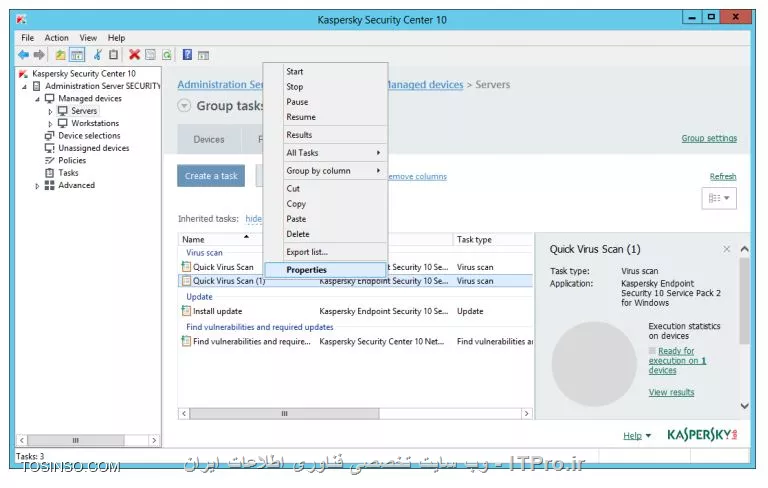
Task: Choose Start from the context menu
Action: [x=295, y=72]
